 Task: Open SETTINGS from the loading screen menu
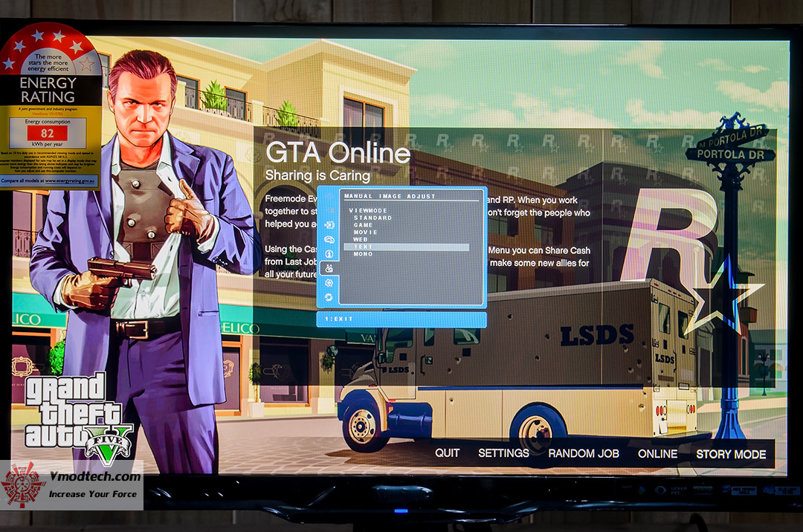point(503,453)
